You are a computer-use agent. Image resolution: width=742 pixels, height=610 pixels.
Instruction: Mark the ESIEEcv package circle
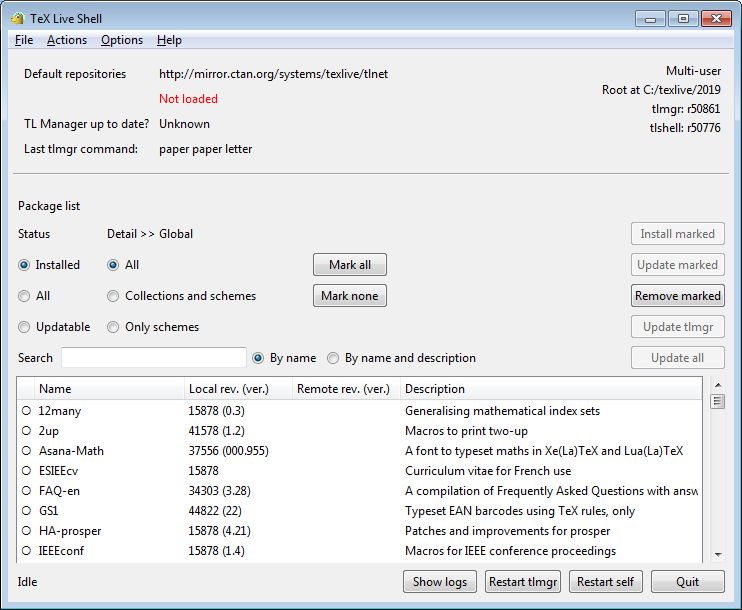26,471
